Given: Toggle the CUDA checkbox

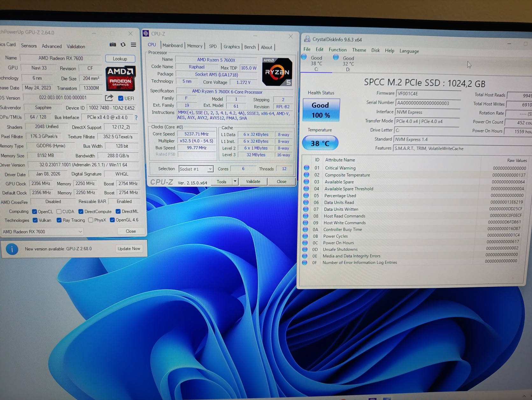Looking at the screenshot, I should pyautogui.click(x=59, y=212).
